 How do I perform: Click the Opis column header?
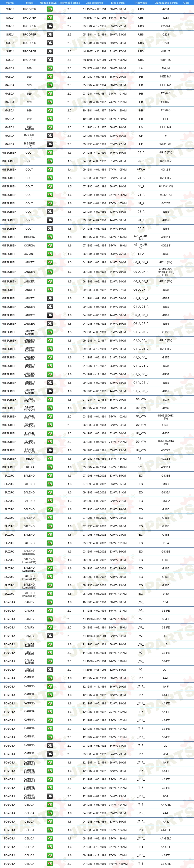[186, 3]
